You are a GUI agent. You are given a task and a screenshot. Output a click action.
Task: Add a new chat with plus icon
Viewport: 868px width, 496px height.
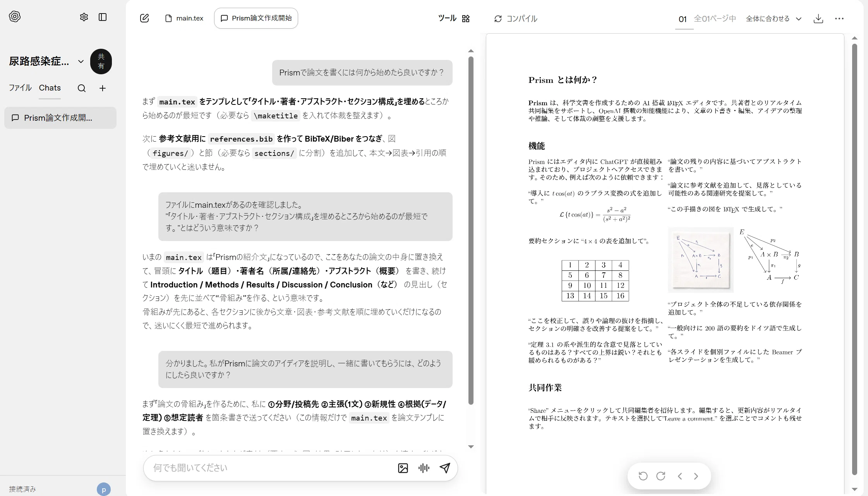[x=103, y=88]
